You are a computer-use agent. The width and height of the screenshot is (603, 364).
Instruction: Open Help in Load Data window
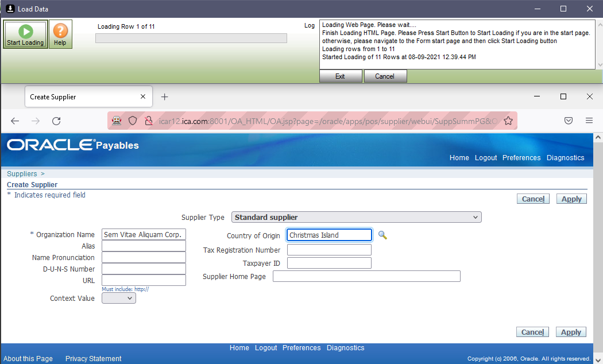(60, 34)
